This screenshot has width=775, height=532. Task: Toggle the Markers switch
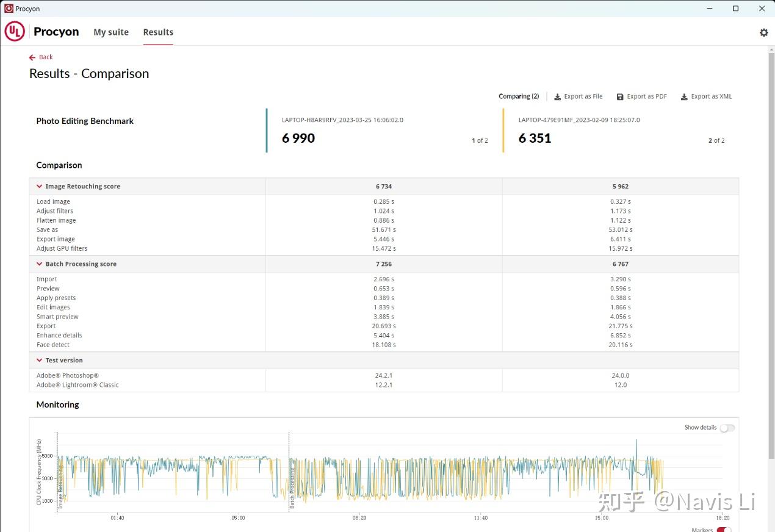(x=724, y=530)
